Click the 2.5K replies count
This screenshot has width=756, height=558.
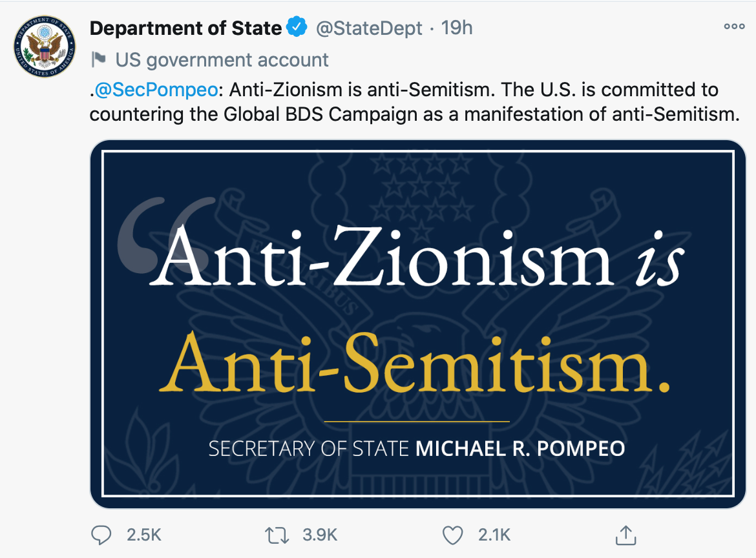[143, 535]
